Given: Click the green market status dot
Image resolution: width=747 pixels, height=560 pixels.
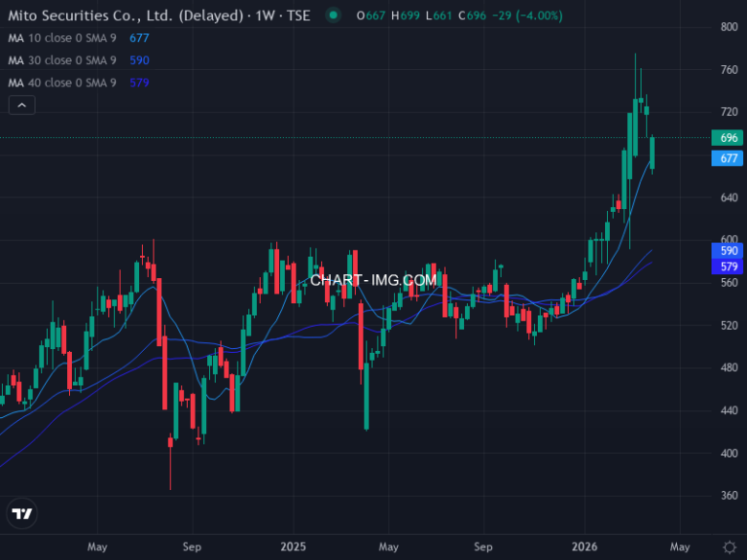Looking at the screenshot, I should point(334,16).
